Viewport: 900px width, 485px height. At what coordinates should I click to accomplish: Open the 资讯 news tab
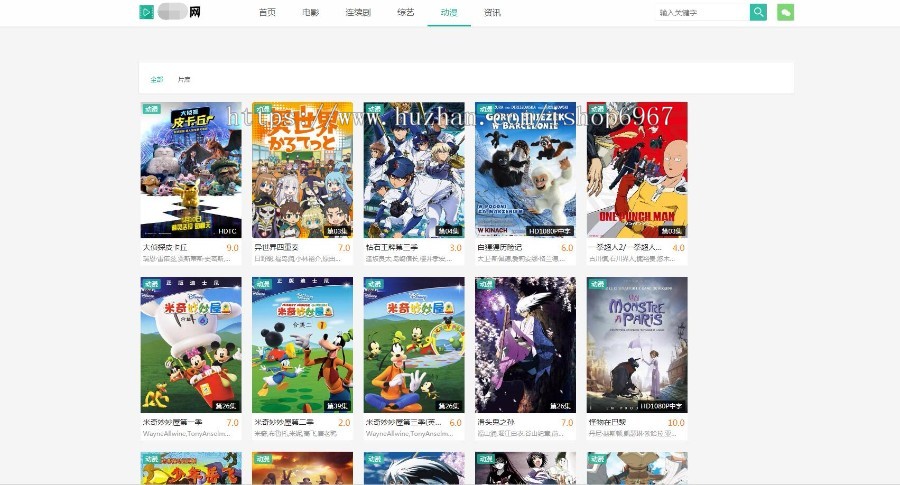[492, 13]
